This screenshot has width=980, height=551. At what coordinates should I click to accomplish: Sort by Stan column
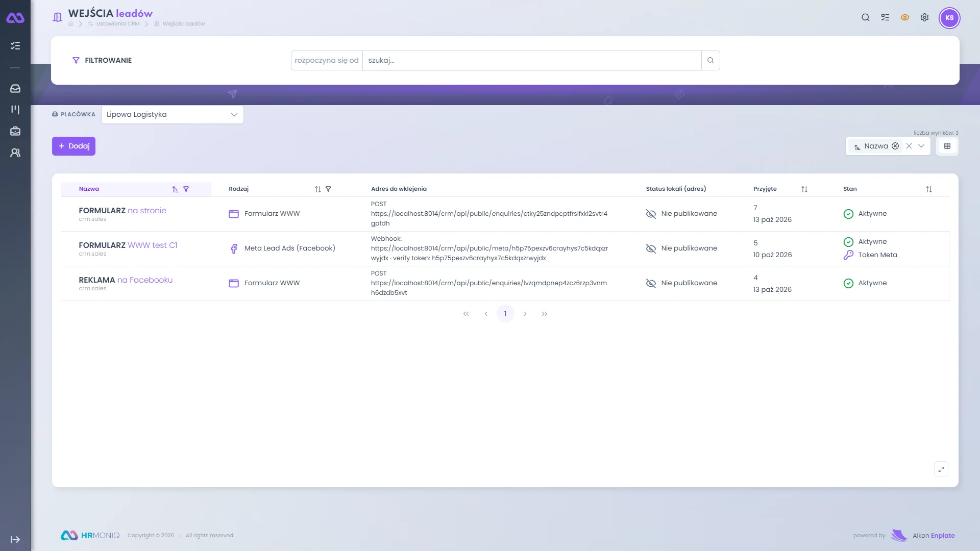click(929, 189)
